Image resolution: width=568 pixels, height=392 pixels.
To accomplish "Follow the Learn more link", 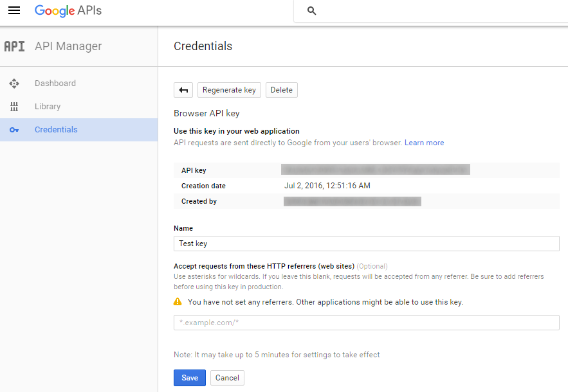I will [424, 143].
